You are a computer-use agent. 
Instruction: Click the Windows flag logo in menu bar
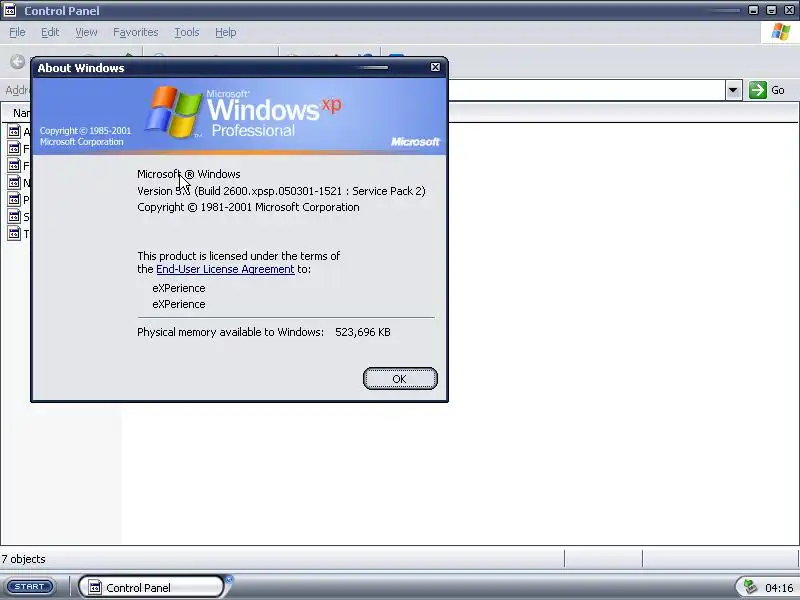tap(781, 32)
